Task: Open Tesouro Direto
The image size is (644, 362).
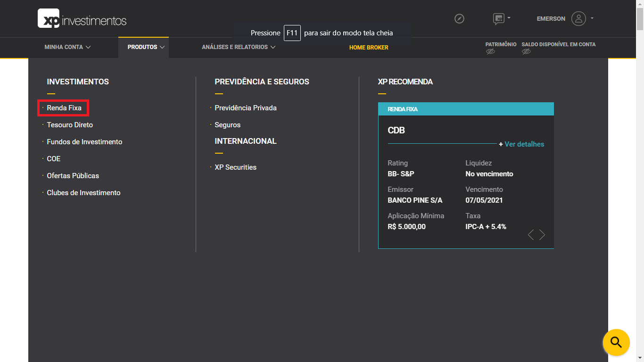Action: coord(70,125)
